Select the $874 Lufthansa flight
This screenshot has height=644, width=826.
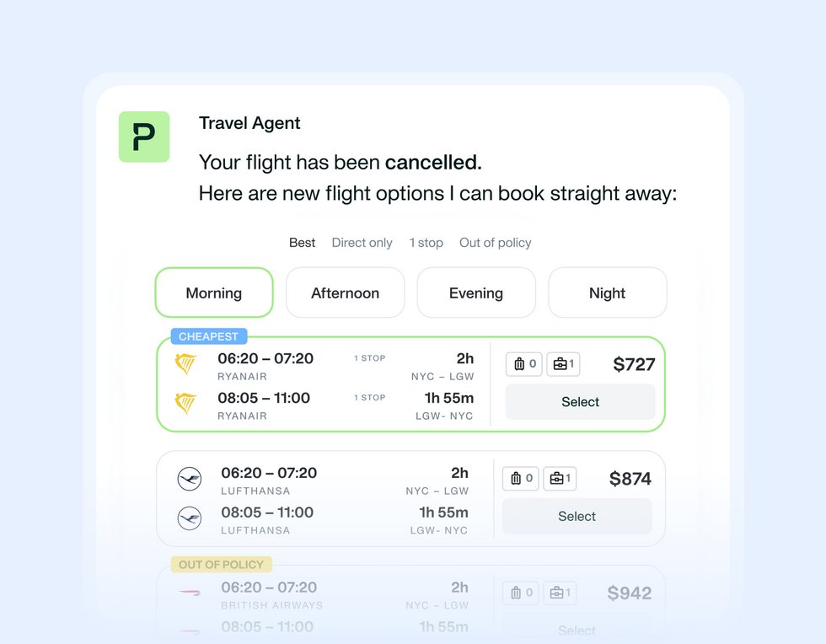(x=577, y=516)
